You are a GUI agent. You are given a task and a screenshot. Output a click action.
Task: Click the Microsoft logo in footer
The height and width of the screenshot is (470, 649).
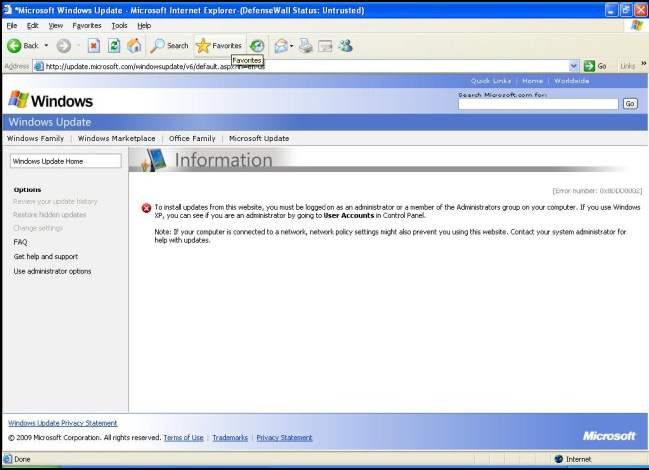tap(609, 436)
